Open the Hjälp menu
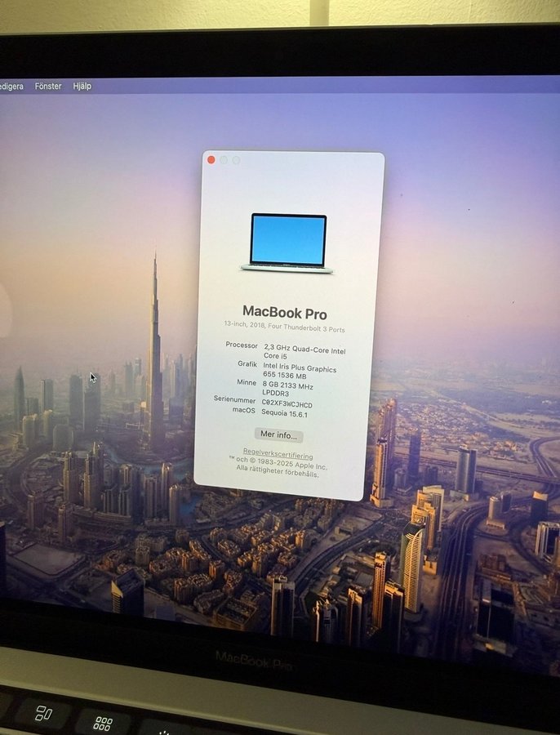The image size is (560, 735). tap(82, 86)
